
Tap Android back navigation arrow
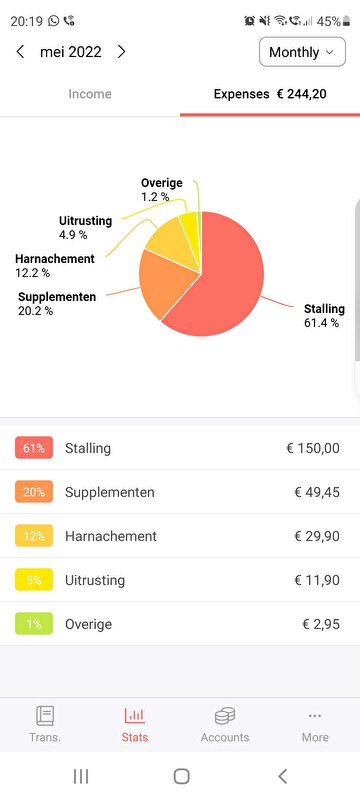pyautogui.click(x=282, y=776)
